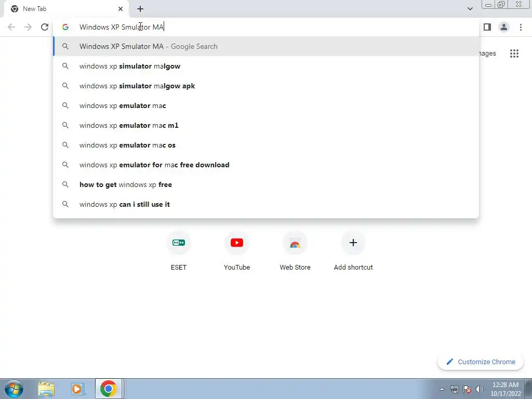Click the forward navigation arrow
Image resolution: width=532 pixels, height=399 pixels.
click(28, 27)
